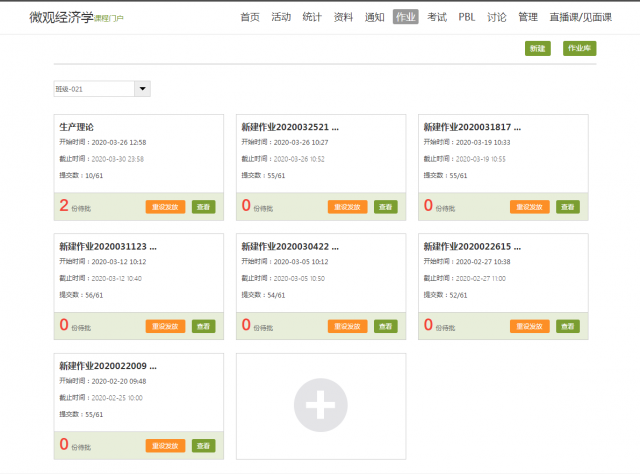Click the 班级-021 class selection field

click(93, 89)
